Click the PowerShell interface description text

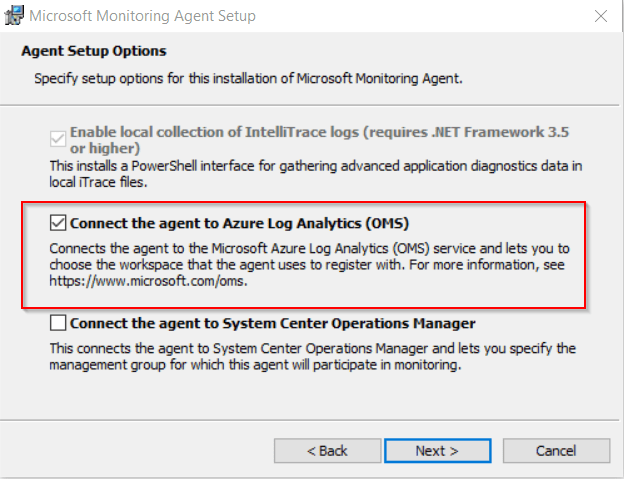pyautogui.click(x=310, y=171)
